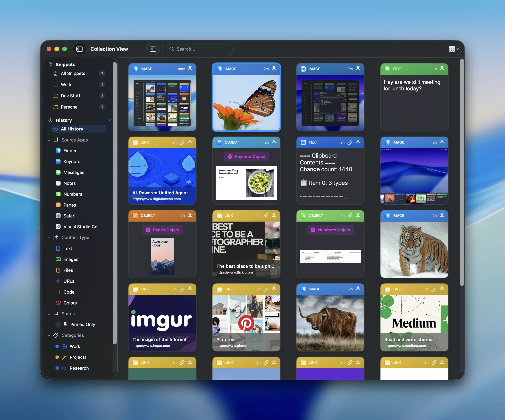Toggle the left sidebar button near the traffic lights
The image size is (505, 420).
(x=80, y=49)
